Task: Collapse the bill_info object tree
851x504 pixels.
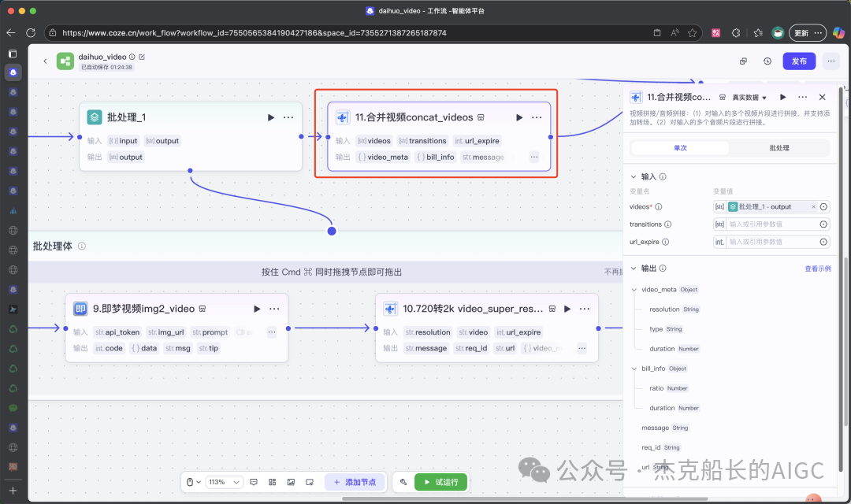Action: (634, 369)
